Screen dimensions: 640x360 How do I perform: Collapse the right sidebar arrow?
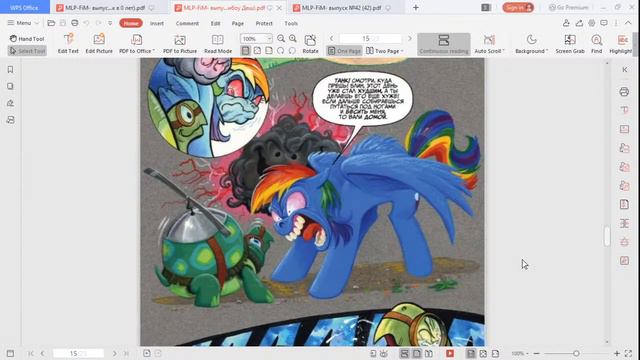[624, 70]
